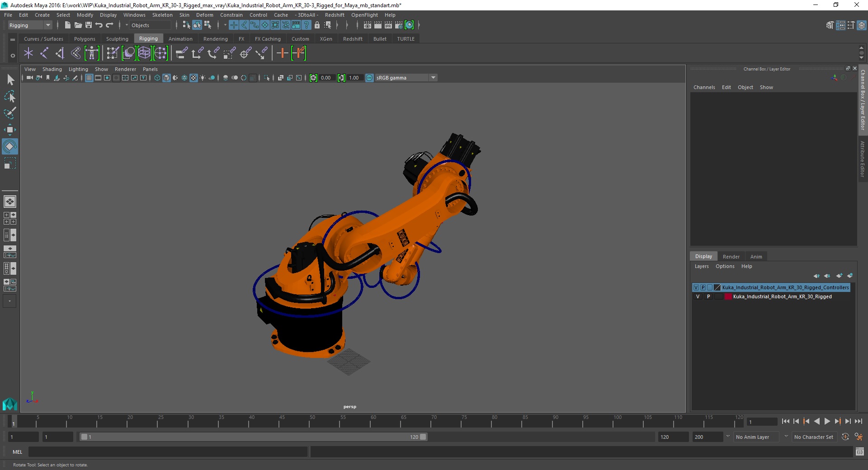Screen dimensions: 868x470
Task: Toggle playback P on the KR_30_Rigged layer
Action: click(708, 297)
